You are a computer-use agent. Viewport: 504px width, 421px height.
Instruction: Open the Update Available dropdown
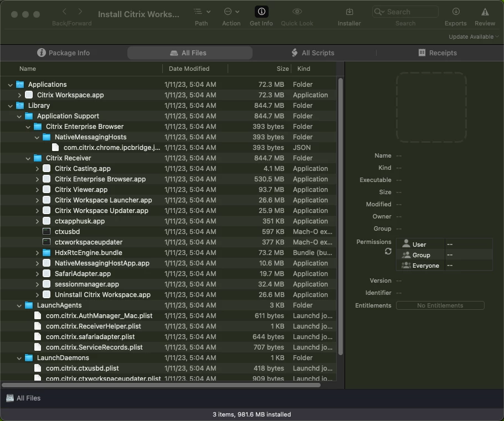(474, 37)
